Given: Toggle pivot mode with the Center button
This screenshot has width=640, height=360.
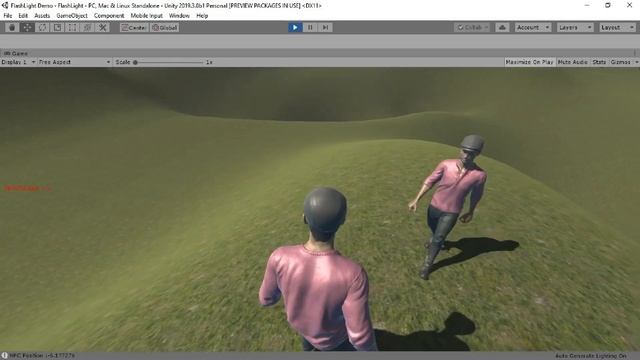Looking at the screenshot, I should pos(134,27).
